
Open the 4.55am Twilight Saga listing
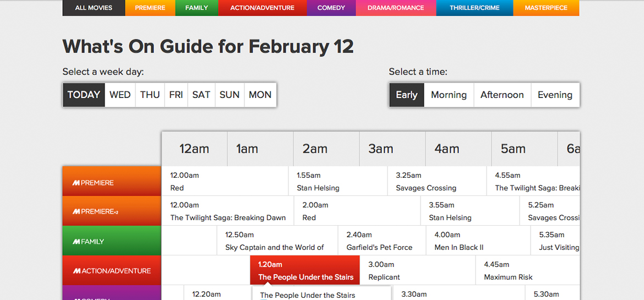(533, 181)
